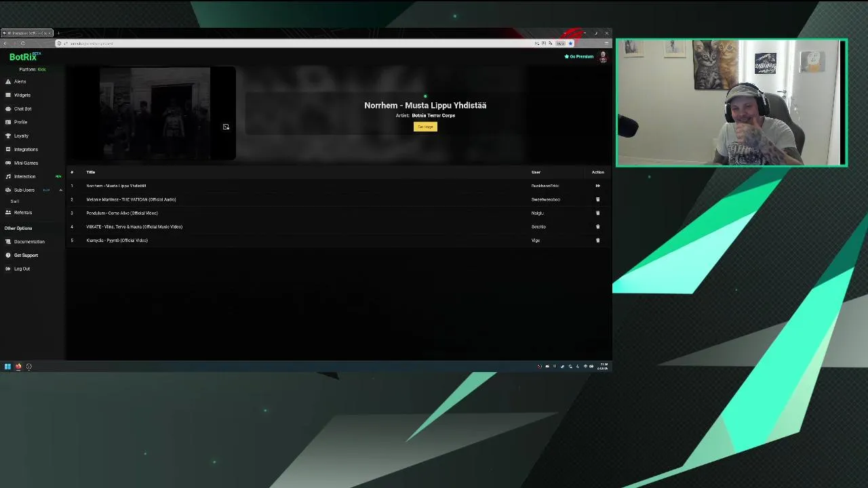Screen dimensions: 868x488
Task: Click the BotRix logo
Action: pyautogui.click(x=24, y=57)
